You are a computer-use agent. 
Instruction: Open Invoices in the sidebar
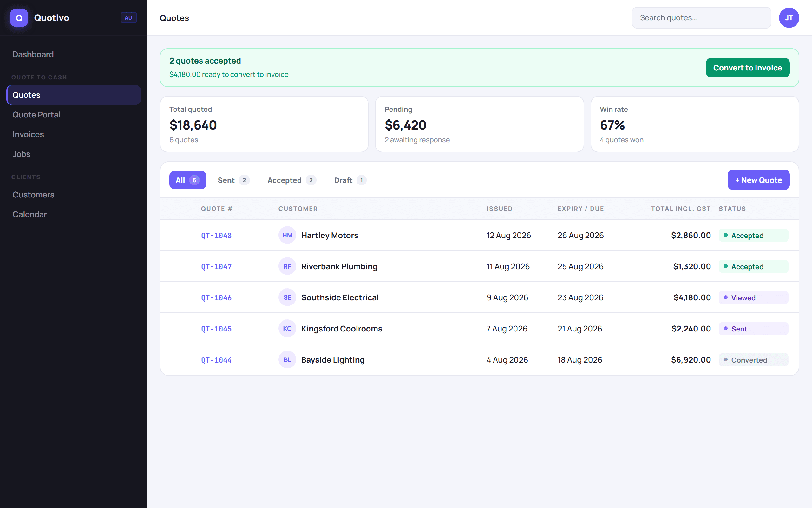click(74, 134)
